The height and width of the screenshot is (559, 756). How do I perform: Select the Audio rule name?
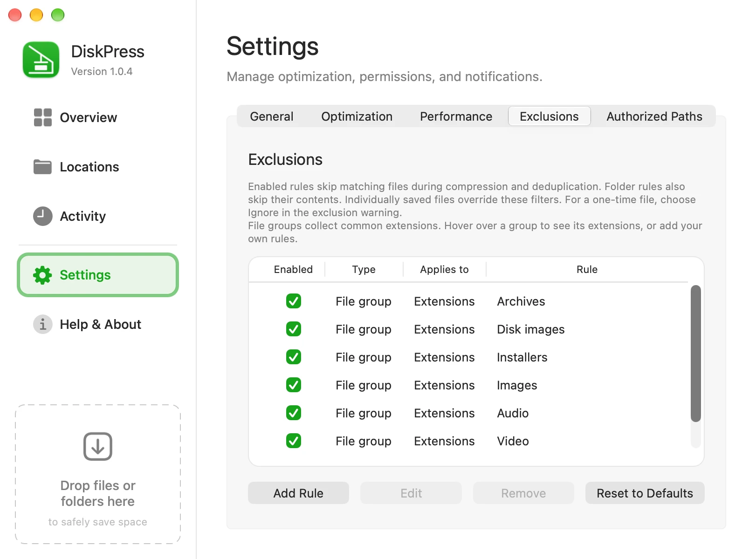[x=513, y=413]
